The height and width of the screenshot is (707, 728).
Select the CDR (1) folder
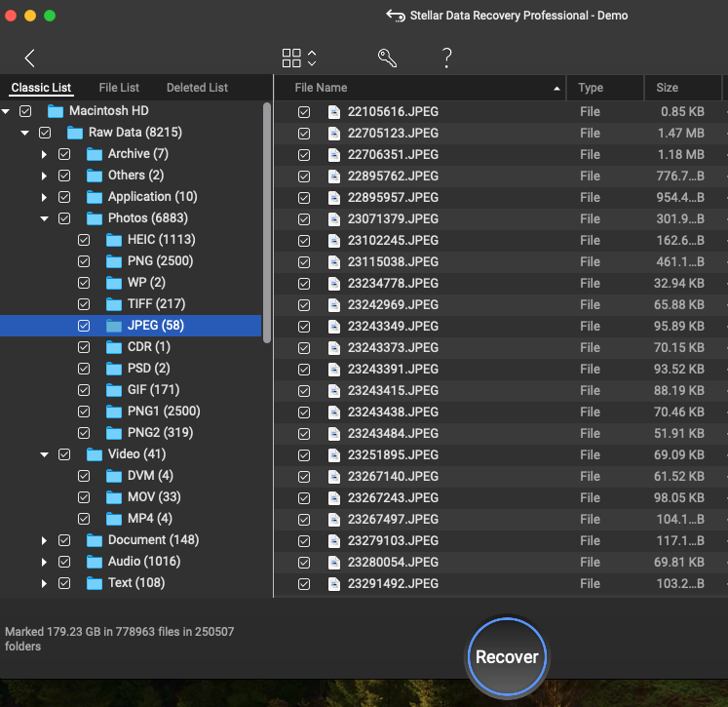tap(148, 347)
